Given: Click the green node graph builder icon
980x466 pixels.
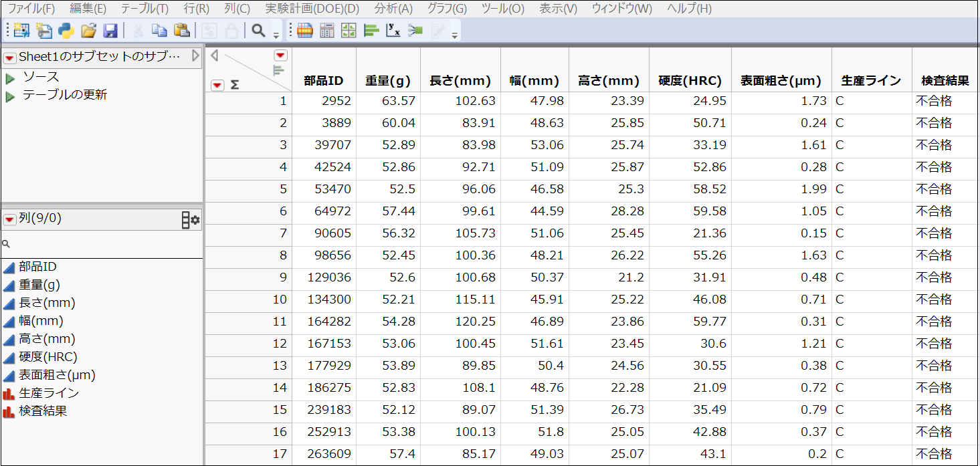Looking at the screenshot, I should click(415, 30).
